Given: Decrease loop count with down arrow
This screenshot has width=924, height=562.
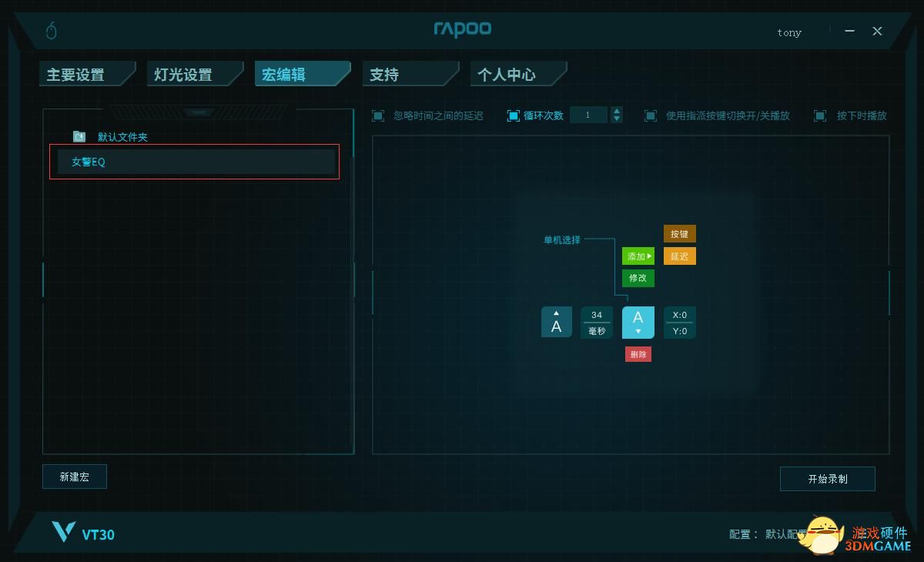Looking at the screenshot, I should tap(617, 119).
